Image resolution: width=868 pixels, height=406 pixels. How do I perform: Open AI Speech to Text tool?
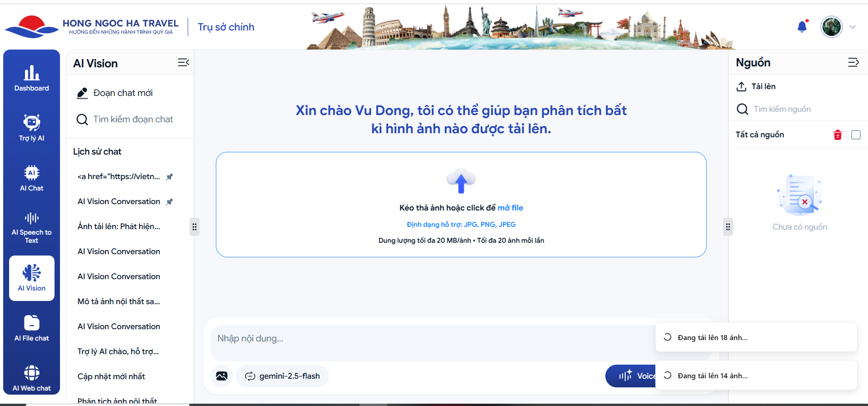(31, 228)
